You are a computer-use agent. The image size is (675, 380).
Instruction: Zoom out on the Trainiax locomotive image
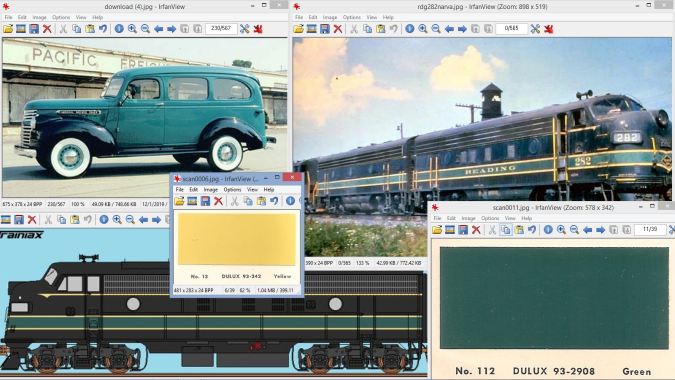pos(130,219)
